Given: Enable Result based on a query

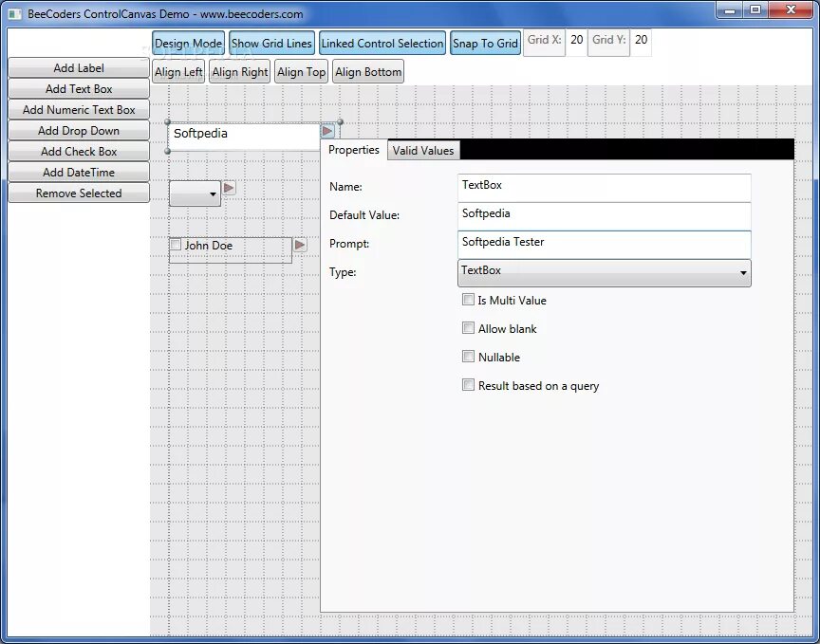Looking at the screenshot, I should [x=468, y=385].
